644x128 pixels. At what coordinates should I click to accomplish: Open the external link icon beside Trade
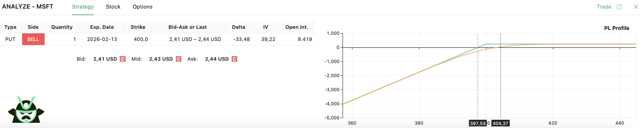click(619, 7)
